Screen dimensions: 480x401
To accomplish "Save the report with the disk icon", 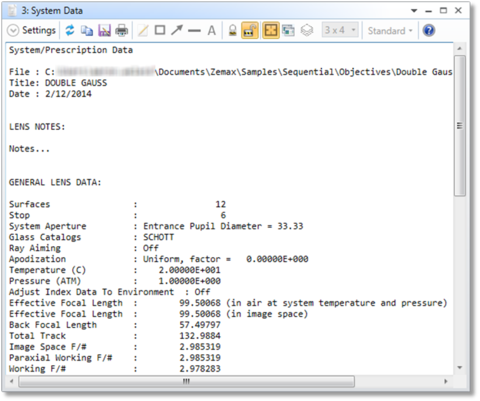I will click(104, 31).
